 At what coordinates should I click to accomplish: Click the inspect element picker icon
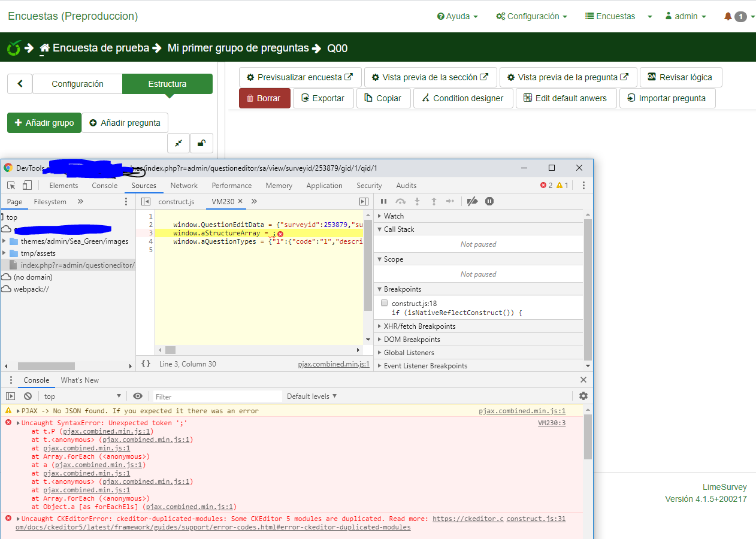tap(11, 186)
